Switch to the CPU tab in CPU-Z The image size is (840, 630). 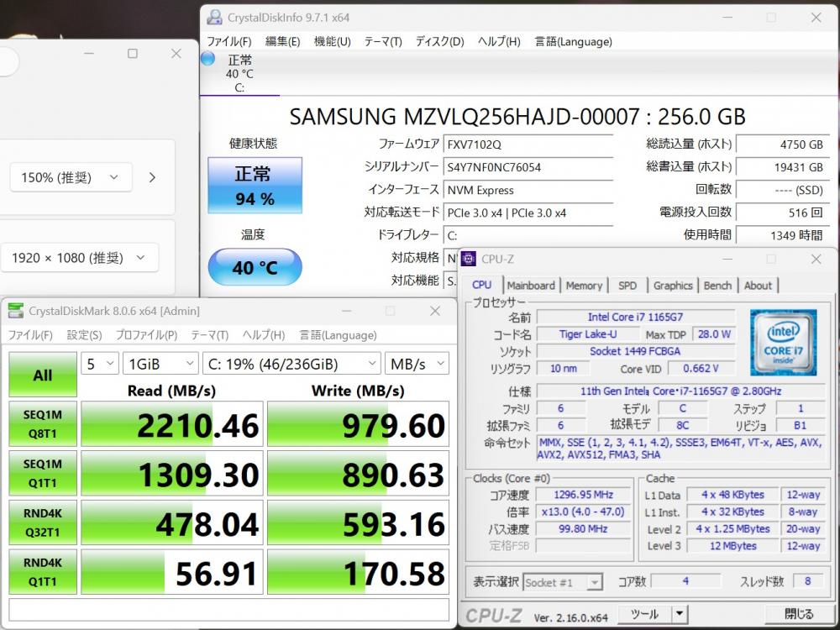tap(481, 285)
